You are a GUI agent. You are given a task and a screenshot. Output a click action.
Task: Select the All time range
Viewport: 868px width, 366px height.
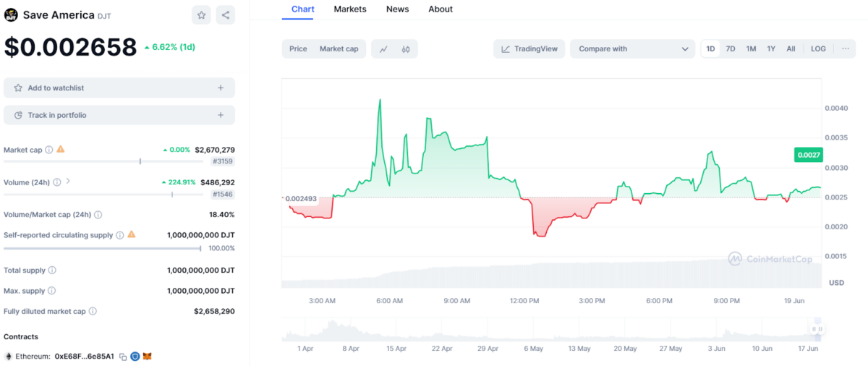[x=791, y=48]
